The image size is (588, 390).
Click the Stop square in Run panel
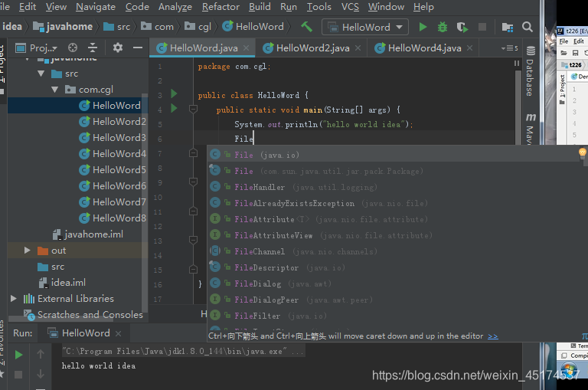[18, 374]
